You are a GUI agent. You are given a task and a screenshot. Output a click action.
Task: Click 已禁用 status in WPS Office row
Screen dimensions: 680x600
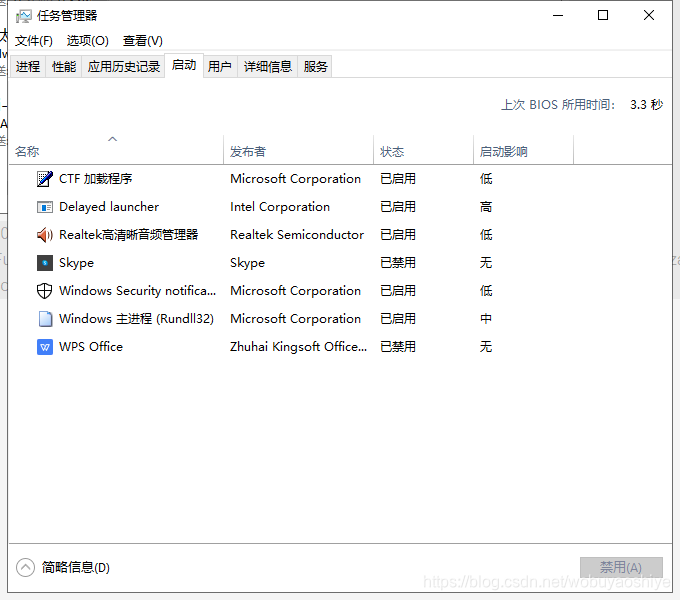click(398, 347)
